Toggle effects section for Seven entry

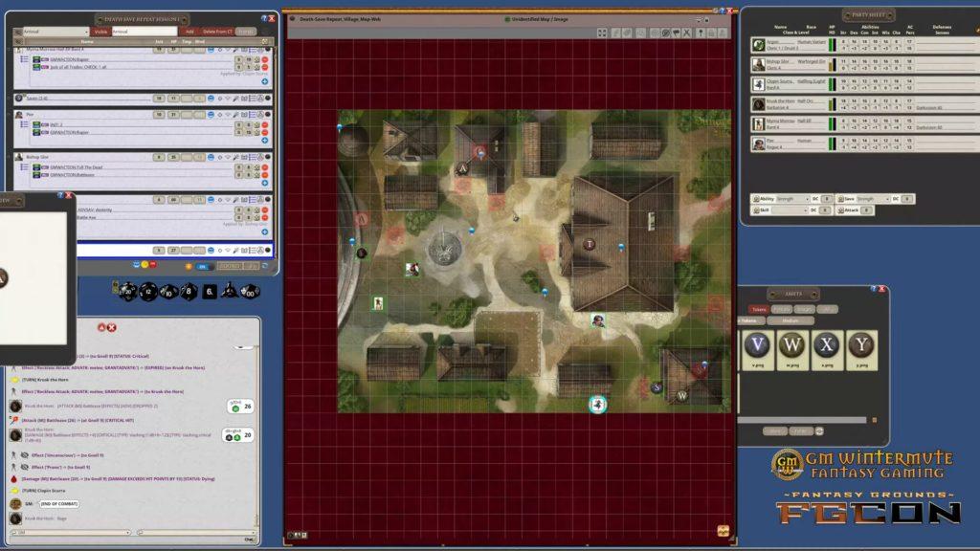(253, 99)
